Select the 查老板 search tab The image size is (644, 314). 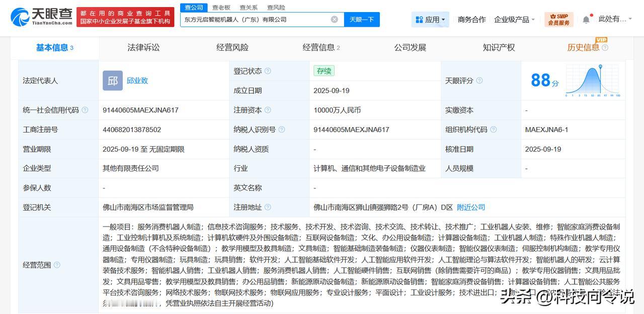pyautogui.click(x=221, y=7)
